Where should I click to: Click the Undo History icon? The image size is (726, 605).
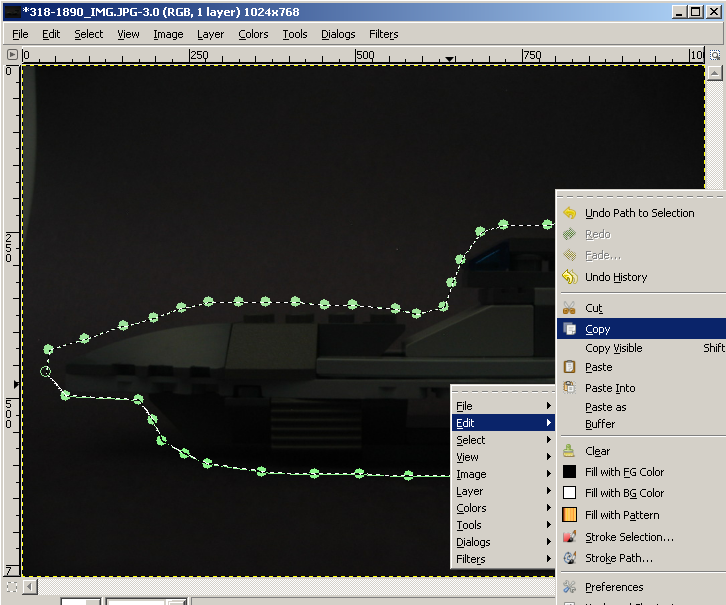click(570, 277)
